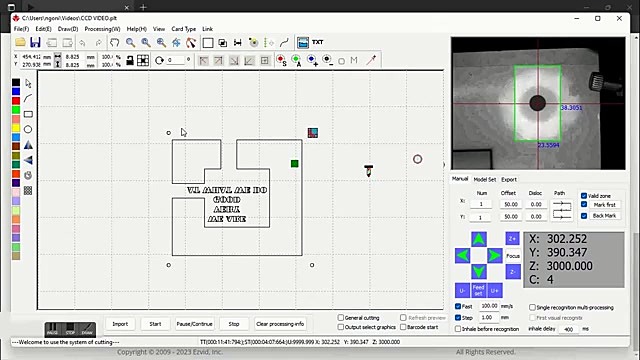Click the remove mark point minus icon
640x360 pixels.
[x=327, y=60]
